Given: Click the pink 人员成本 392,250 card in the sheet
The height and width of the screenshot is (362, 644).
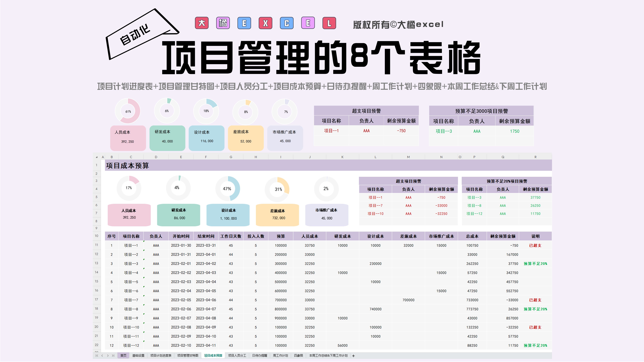Looking at the screenshot, I should [129, 215].
